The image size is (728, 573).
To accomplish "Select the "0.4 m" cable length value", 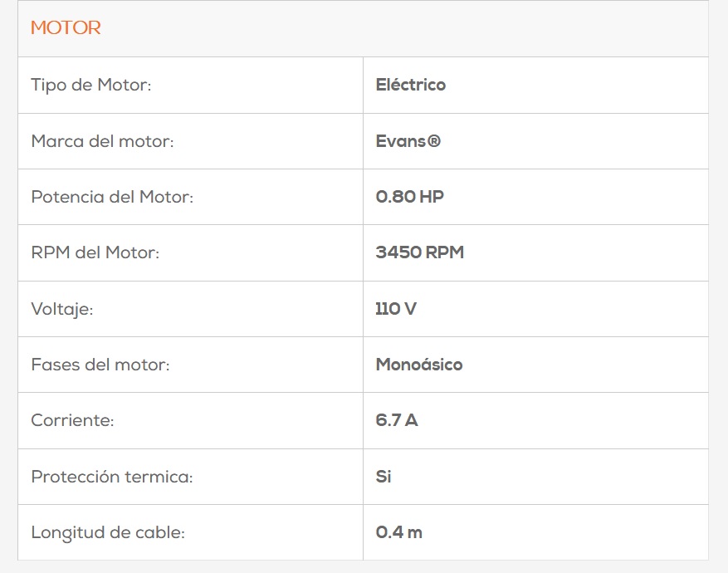I will (398, 532).
